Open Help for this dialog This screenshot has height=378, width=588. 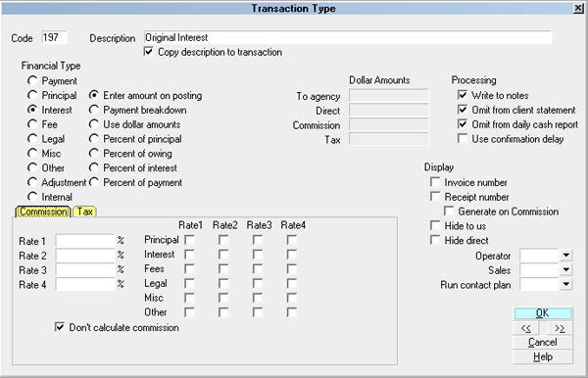click(x=543, y=356)
